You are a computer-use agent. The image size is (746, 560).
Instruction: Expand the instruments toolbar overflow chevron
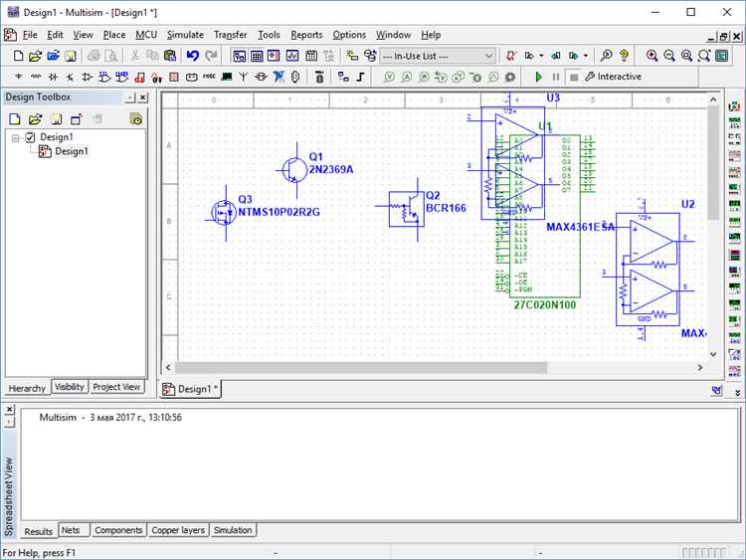point(737,393)
